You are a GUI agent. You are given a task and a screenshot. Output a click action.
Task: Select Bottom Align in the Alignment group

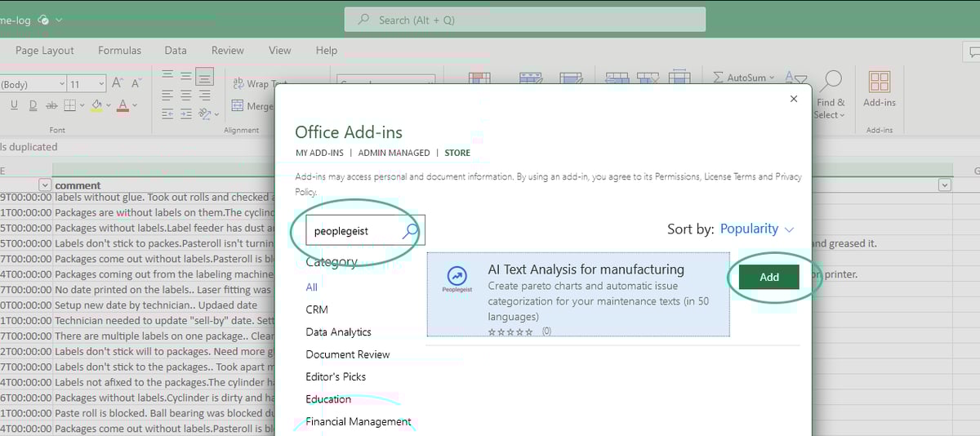point(204,77)
